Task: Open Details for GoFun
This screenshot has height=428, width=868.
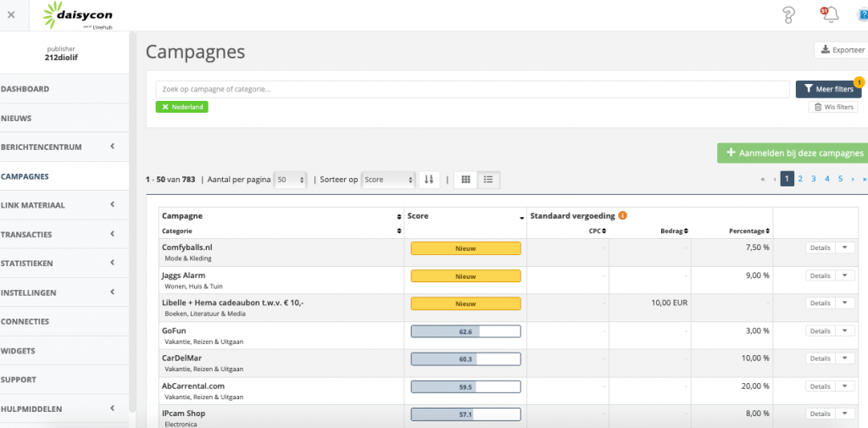Action: point(820,331)
